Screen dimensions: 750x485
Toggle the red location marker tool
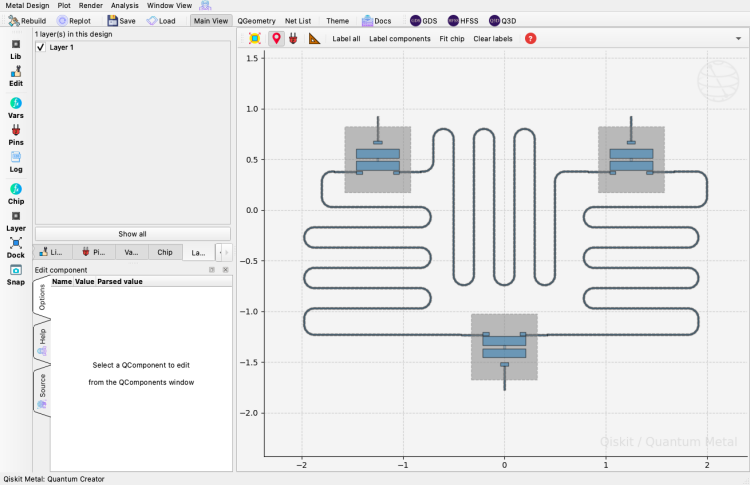coord(276,39)
